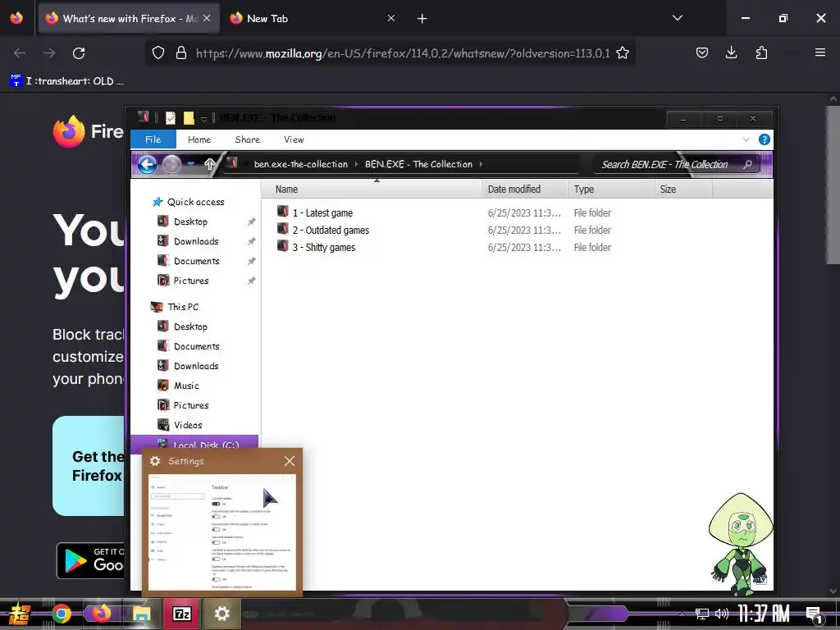Close the Settings preview thumbnail
Image resolution: width=840 pixels, height=630 pixels.
tap(290, 461)
